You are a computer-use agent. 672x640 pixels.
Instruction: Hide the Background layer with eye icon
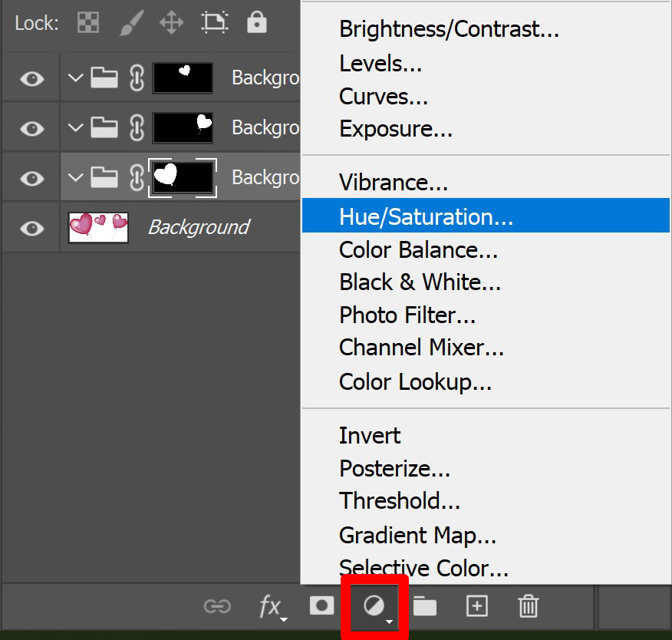[x=32, y=228]
